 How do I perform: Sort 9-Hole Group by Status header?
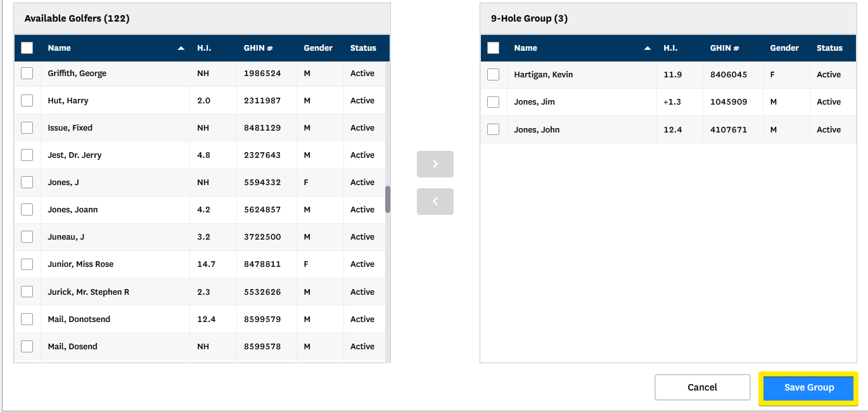click(829, 48)
